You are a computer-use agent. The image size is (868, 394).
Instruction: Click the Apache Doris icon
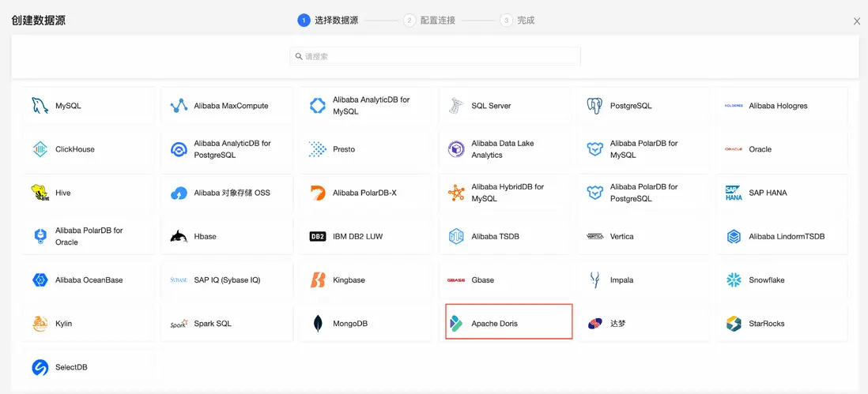[456, 324]
